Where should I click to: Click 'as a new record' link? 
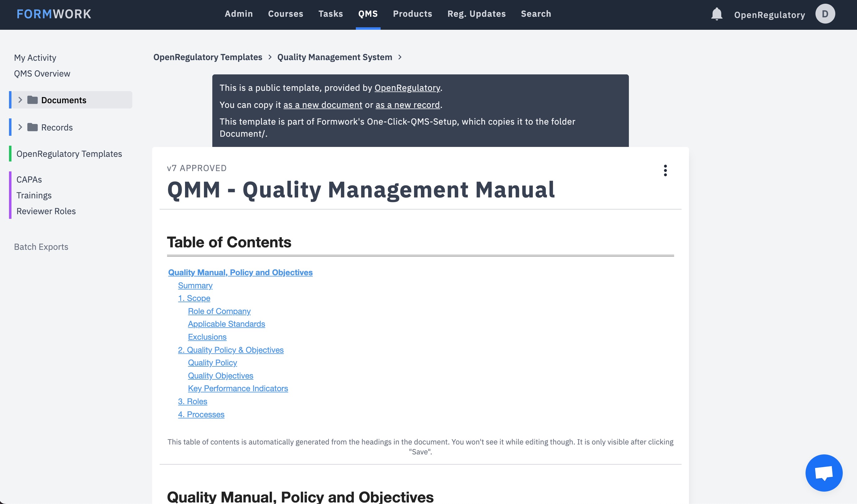407,105
